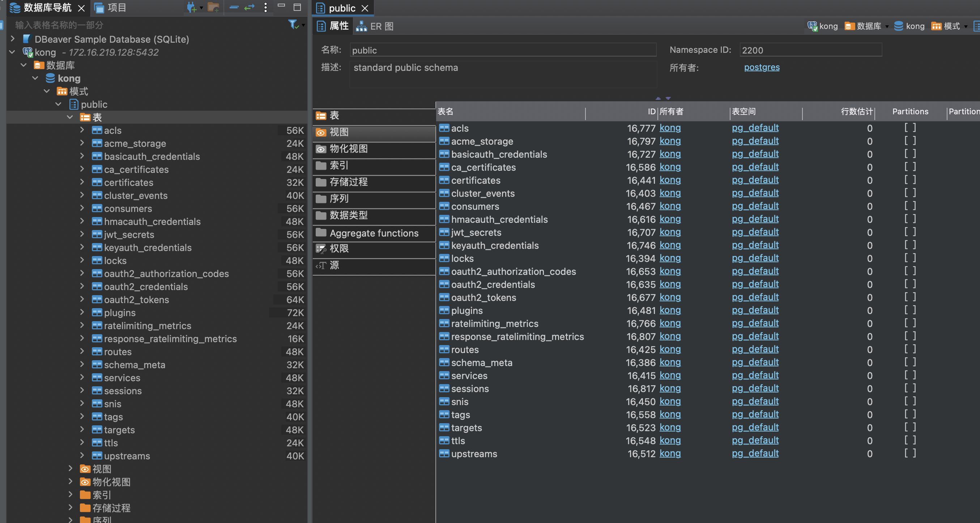980x523 pixels.
Task: Click the schema name field containing public
Action: 503,50
